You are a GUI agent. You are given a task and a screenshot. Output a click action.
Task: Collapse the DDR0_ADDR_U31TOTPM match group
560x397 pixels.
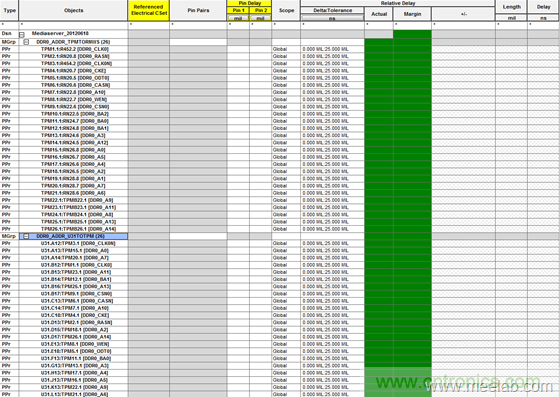point(26,236)
